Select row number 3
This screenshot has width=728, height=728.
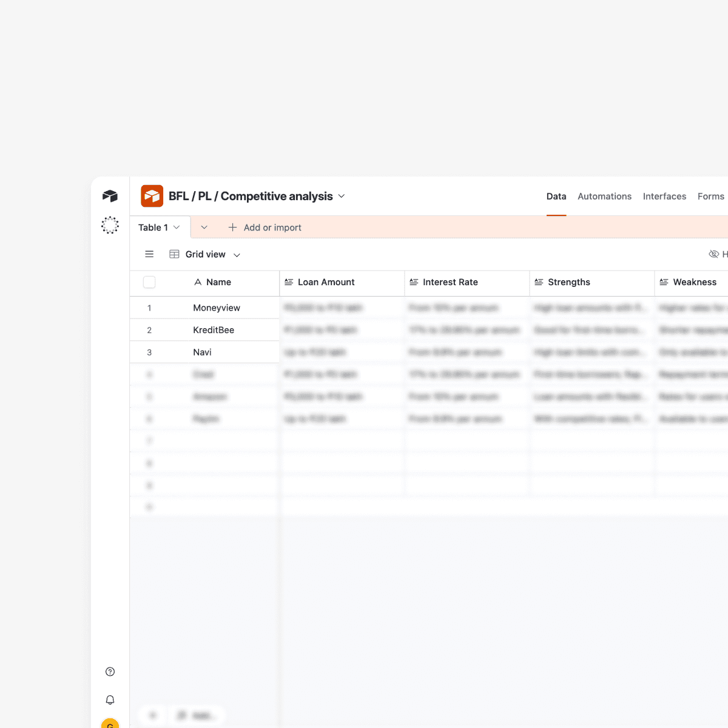tap(149, 352)
